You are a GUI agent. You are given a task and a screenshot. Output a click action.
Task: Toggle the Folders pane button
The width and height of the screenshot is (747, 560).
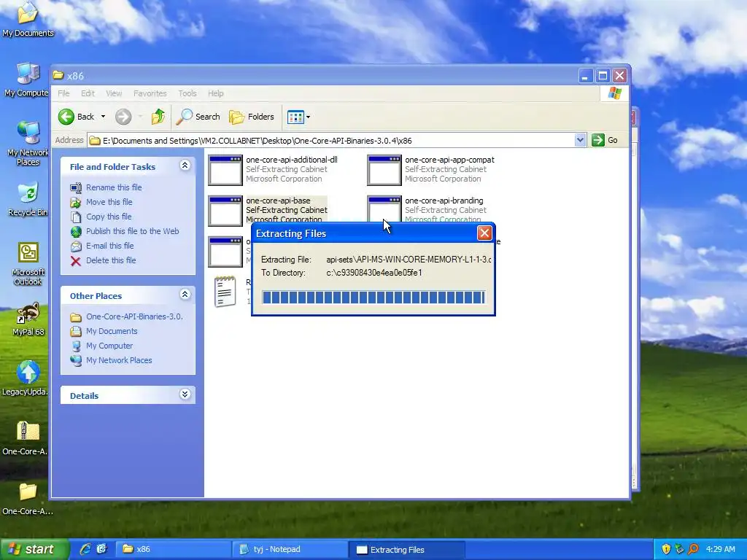click(252, 117)
